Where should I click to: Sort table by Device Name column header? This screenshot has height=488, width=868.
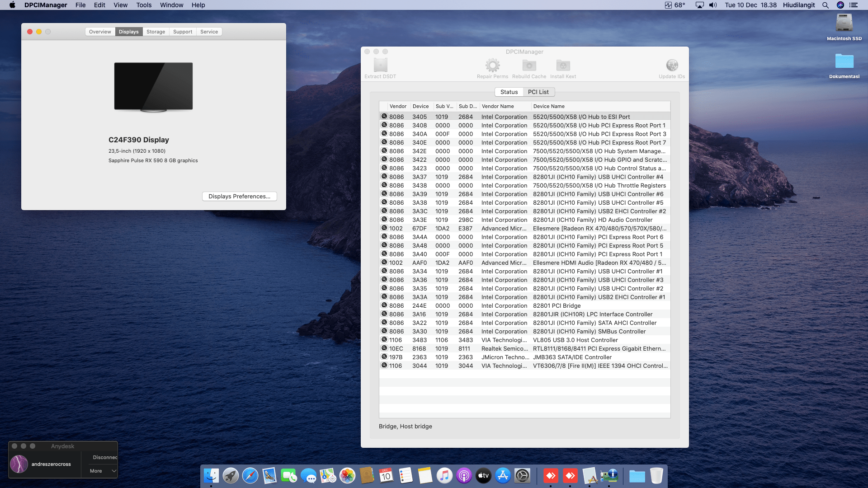pyautogui.click(x=549, y=106)
